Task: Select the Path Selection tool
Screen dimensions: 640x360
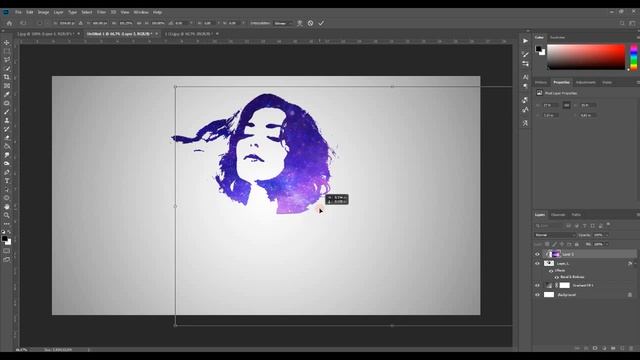Action: [x=7, y=189]
